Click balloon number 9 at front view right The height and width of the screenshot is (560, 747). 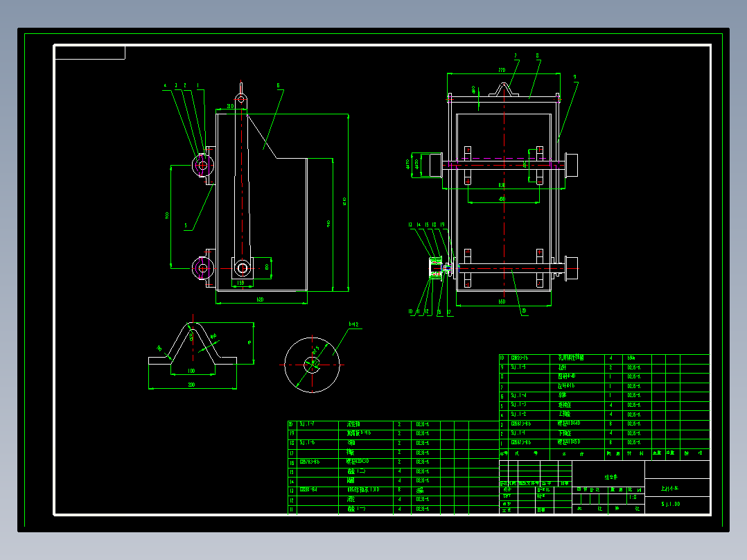[x=574, y=77]
